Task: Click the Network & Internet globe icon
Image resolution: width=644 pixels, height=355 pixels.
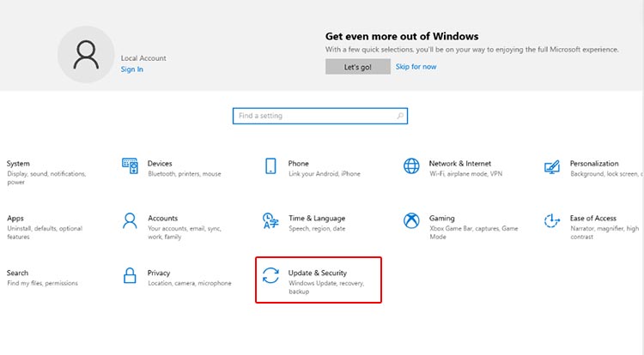Action: tap(411, 166)
